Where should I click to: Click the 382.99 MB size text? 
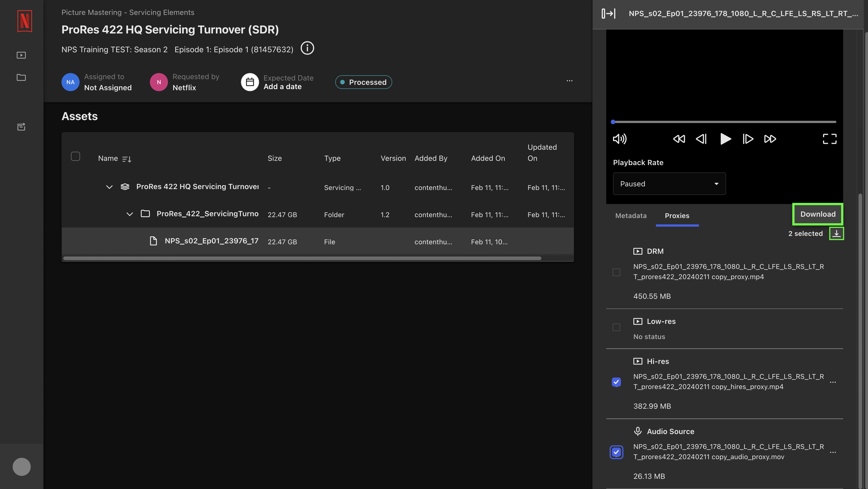click(652, 406)
